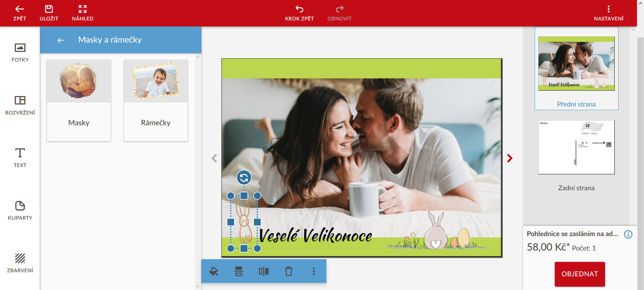
Task: Open the TEXT tool panel
Action: (20, 158)
